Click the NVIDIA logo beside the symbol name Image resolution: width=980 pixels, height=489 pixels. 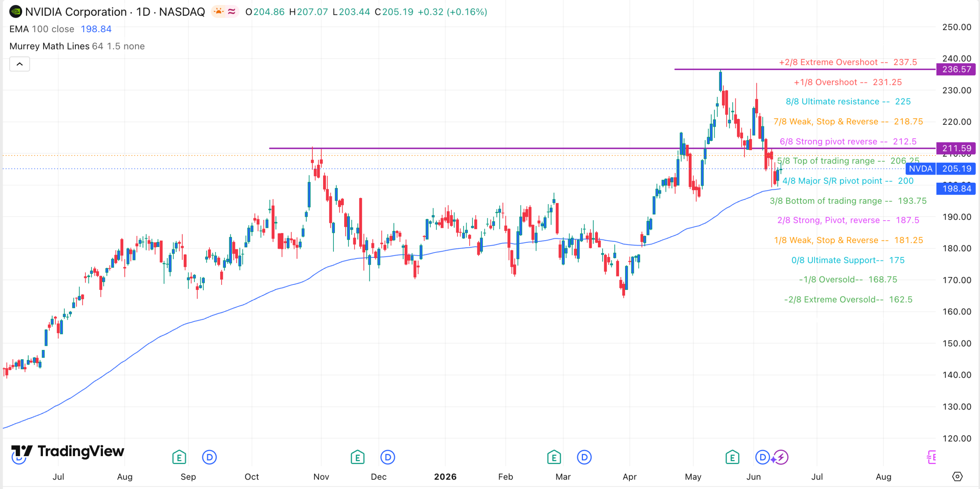(16, 12)
